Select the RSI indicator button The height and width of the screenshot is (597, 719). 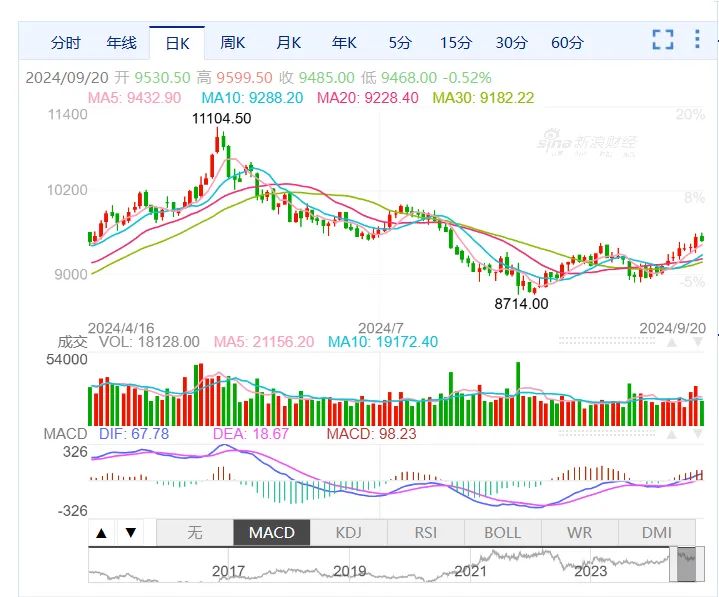tap(426, 532)
